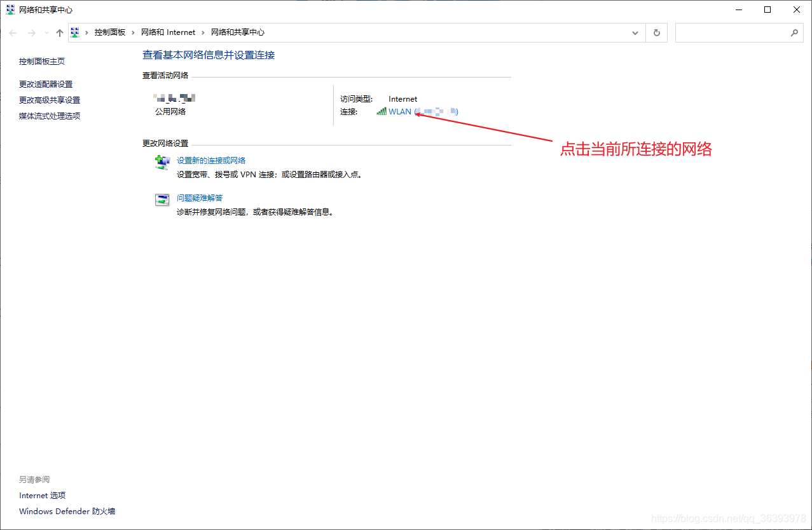Viewport: 812px width, 530px height.
Task: Refresh the page with refresh button
Action: (657, 33)
